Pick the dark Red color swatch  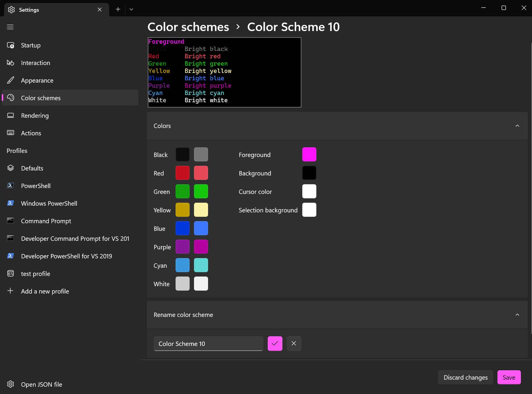click(x=183, y=173)
